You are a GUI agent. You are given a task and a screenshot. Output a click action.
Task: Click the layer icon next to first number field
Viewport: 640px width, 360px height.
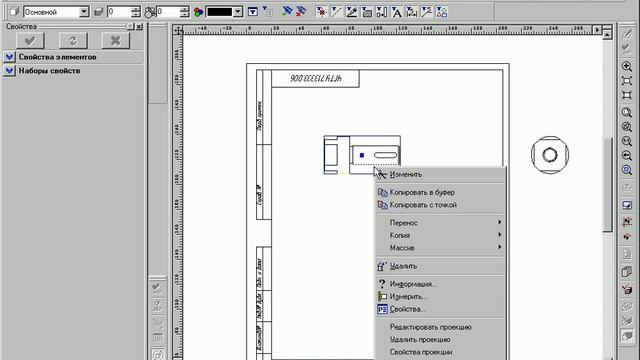coord(98,12)
